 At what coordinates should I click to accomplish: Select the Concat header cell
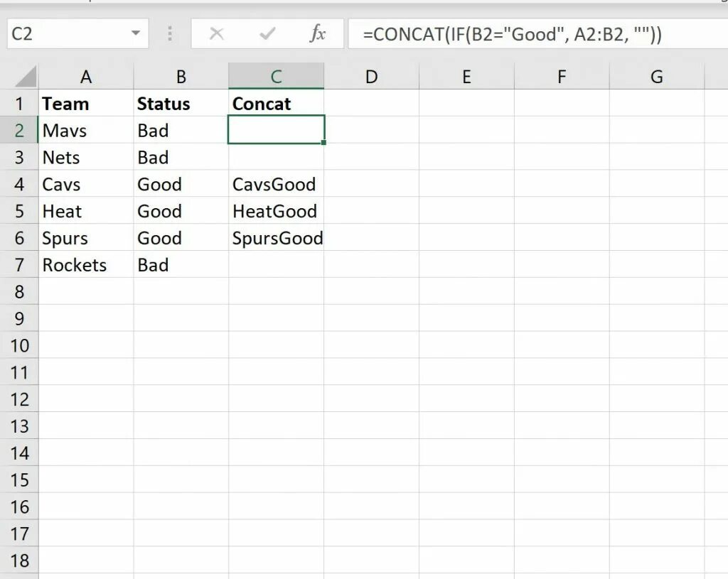point(277,104)
